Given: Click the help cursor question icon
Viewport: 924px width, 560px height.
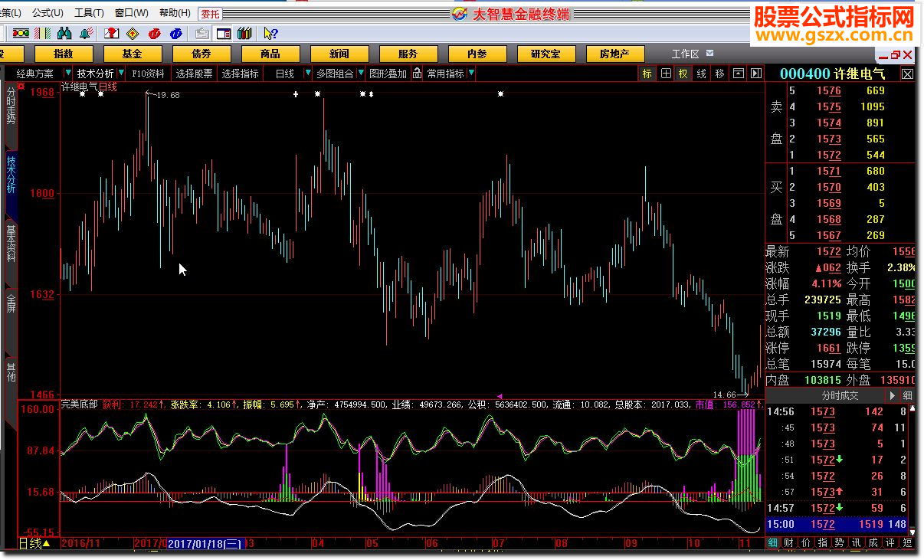Looking at the screenshot, I should point(270,33).
